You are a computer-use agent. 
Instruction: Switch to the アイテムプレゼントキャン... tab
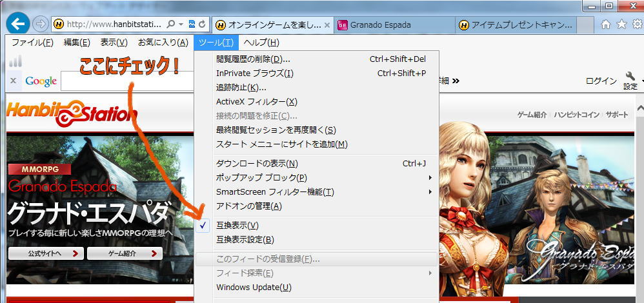click(517, 25)
